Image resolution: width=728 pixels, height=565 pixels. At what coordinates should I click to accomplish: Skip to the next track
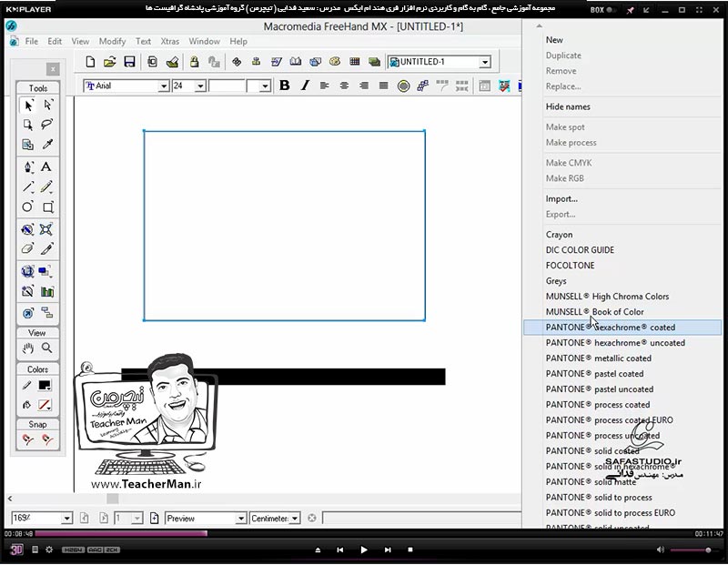click(x=388, y=550)
